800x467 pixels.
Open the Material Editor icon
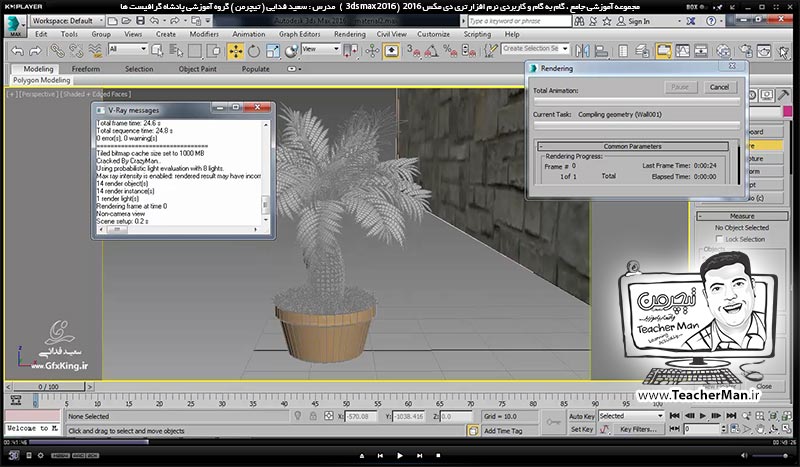[723, 51]
